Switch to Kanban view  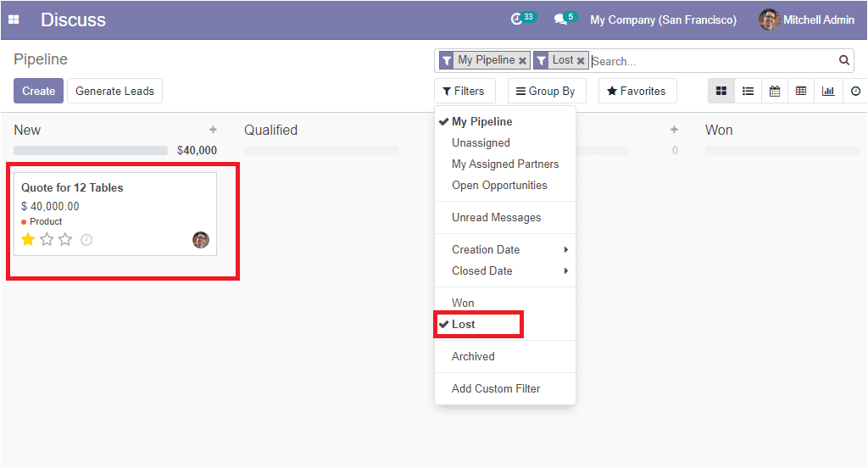click(721, 91)
